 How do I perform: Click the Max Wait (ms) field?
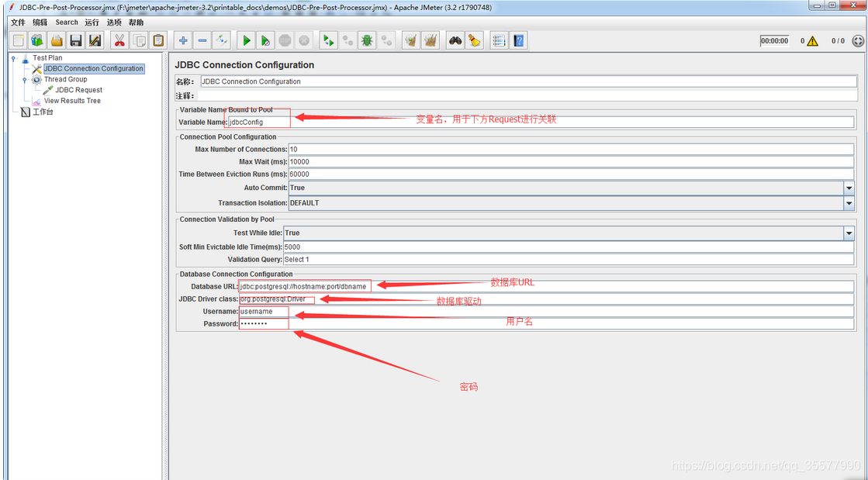click(571, 162)
